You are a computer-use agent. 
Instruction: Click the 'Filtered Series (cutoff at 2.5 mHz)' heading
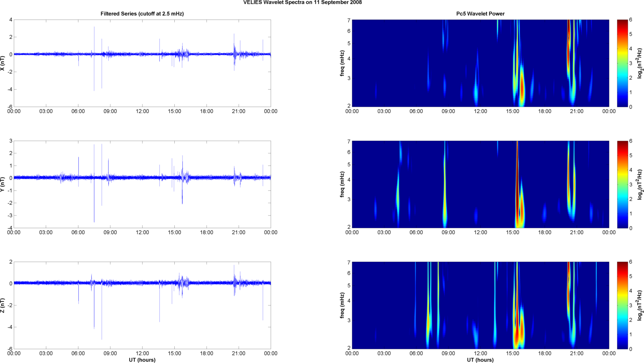[142, 14]
